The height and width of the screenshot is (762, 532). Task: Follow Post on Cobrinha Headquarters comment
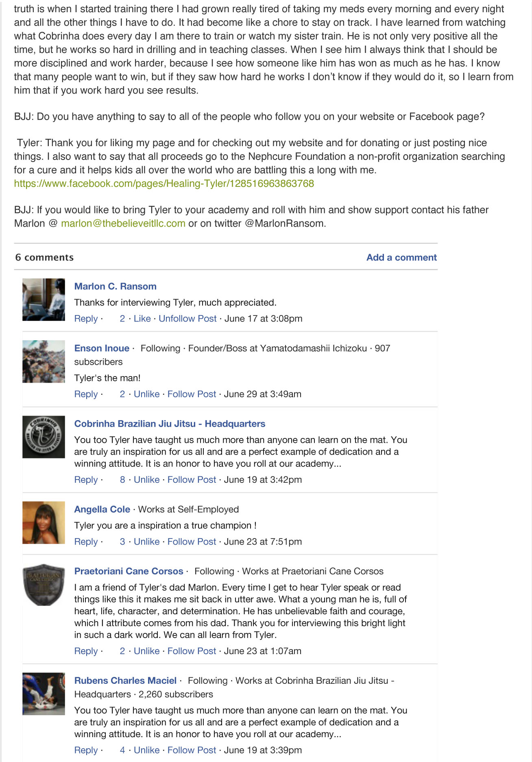[192, 480]
